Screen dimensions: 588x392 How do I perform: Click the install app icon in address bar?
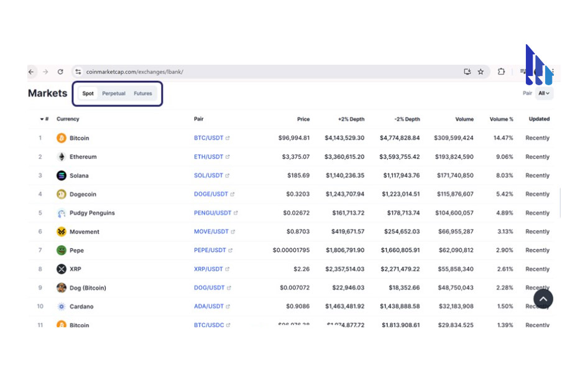pos(467,72)
